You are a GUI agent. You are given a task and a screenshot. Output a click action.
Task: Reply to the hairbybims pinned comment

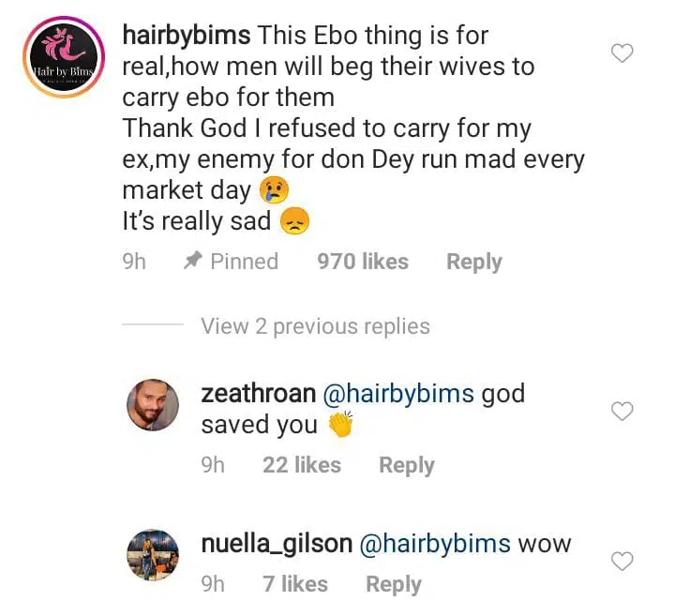coord(473,263)
